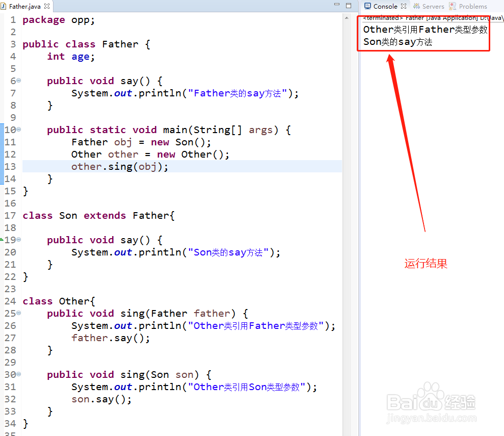The height and width of the screenshot is (436, 504).
Task: Collapse Son's say() method at line 19
Action: coord(19,240)
